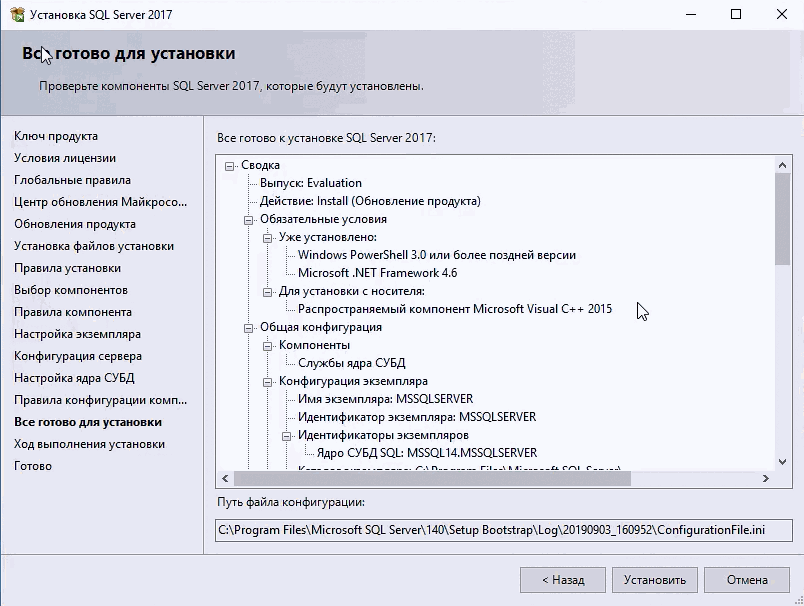Open the Настройка ядра СУБД step
The image size is (804, 606).
click(x=74, y=378)
